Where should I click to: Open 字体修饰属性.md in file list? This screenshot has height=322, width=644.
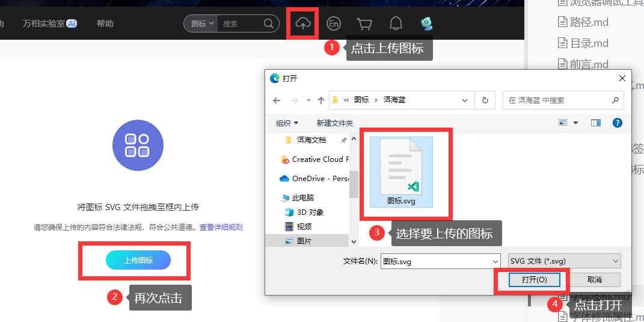(600, 317)
